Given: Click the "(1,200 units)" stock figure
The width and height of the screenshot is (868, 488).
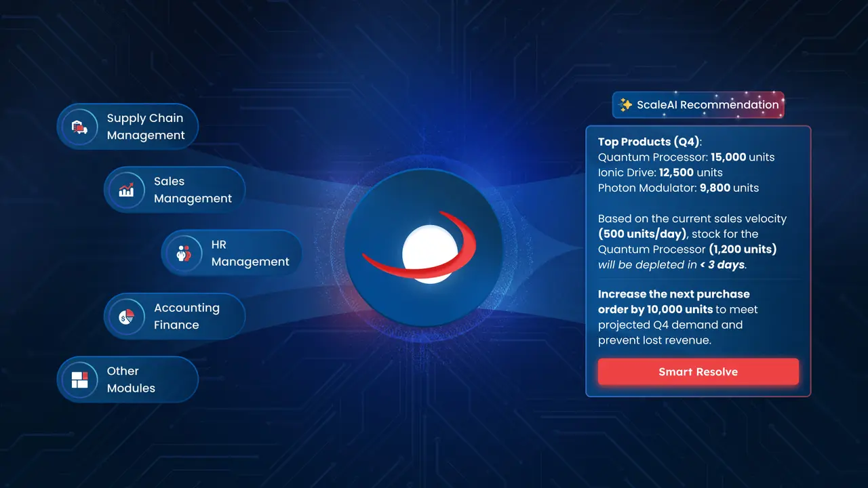Looking at the screenshot, I should (743, 249).
